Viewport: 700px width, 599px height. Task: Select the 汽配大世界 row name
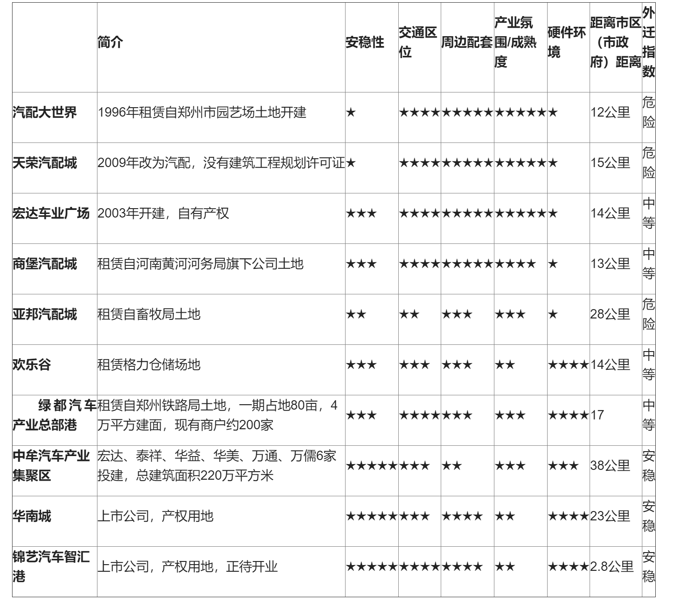pos(45,113)
